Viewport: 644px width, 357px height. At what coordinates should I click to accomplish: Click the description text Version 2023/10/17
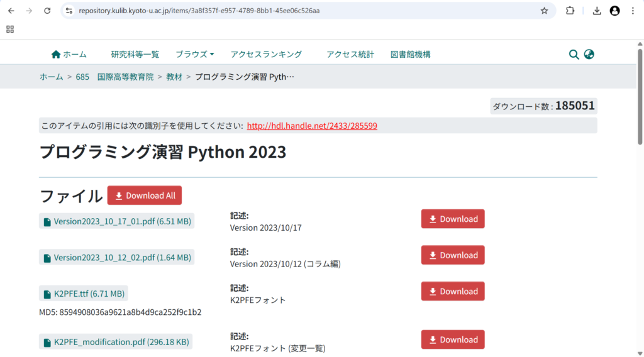(x=266, y=228)
